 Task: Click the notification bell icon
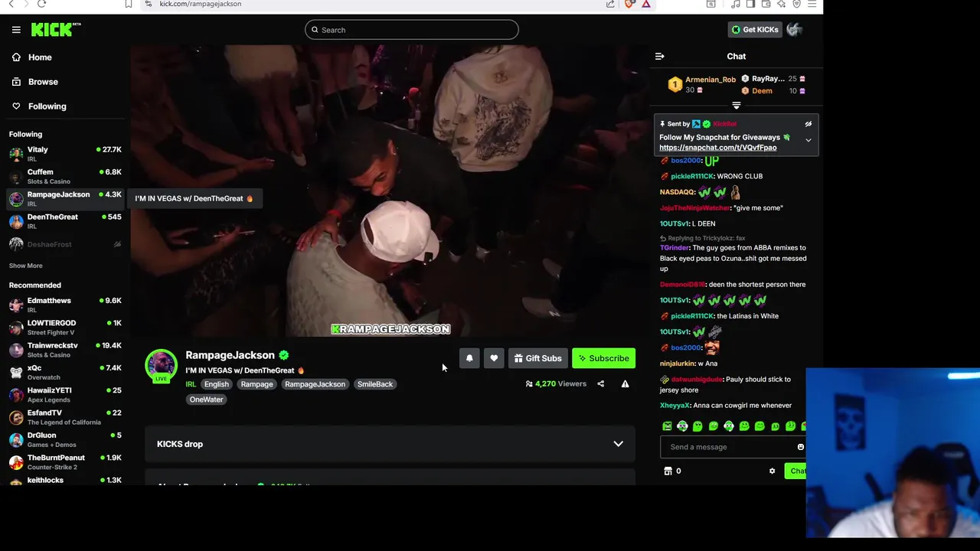tap(469, 358)
